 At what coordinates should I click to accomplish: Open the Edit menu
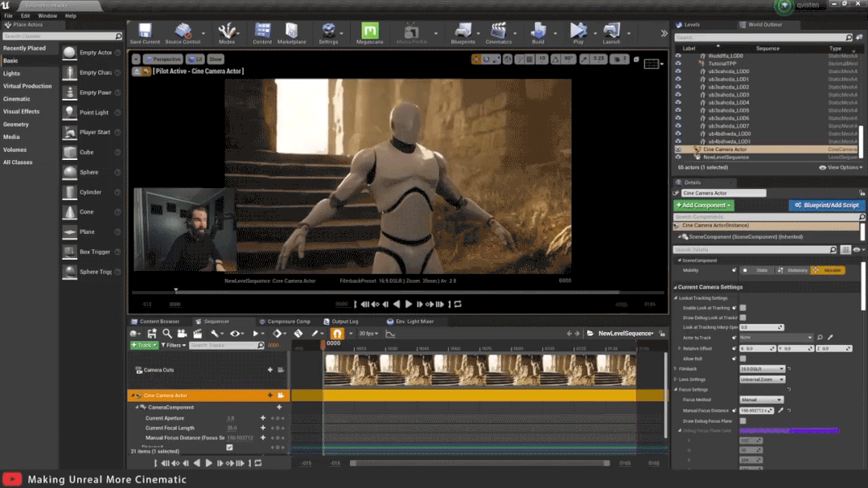click(26, 16)
